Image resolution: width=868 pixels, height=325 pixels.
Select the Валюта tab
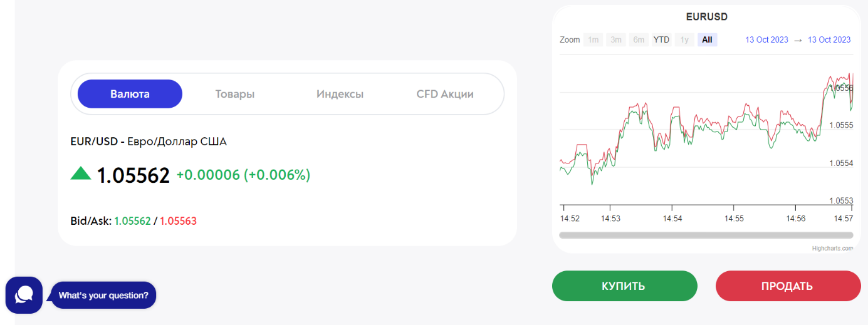click(130, 94)
